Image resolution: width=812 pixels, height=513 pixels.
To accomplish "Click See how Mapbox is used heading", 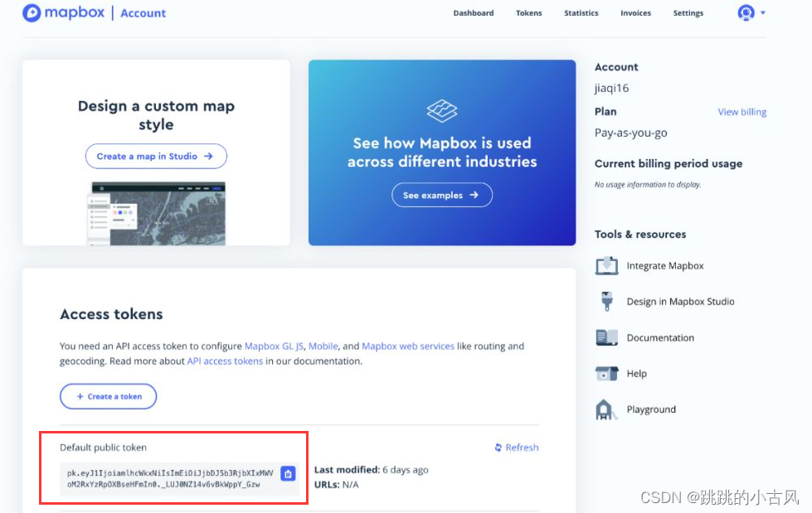I will [442, 152].
